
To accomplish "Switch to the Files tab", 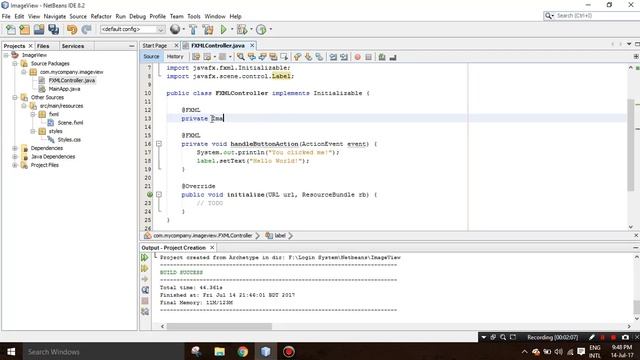I will click(43, 46).
